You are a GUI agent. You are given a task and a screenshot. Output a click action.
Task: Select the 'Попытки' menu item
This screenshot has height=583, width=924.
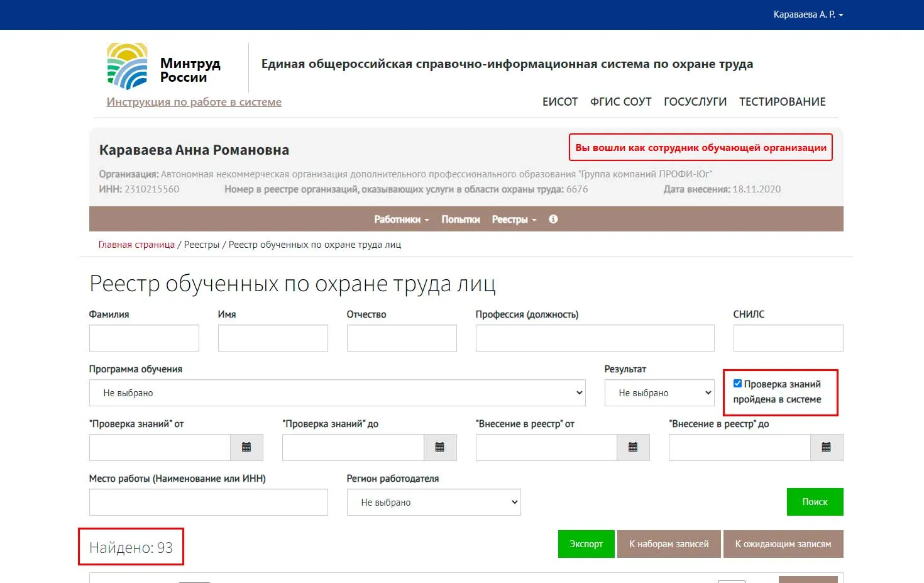461,219
